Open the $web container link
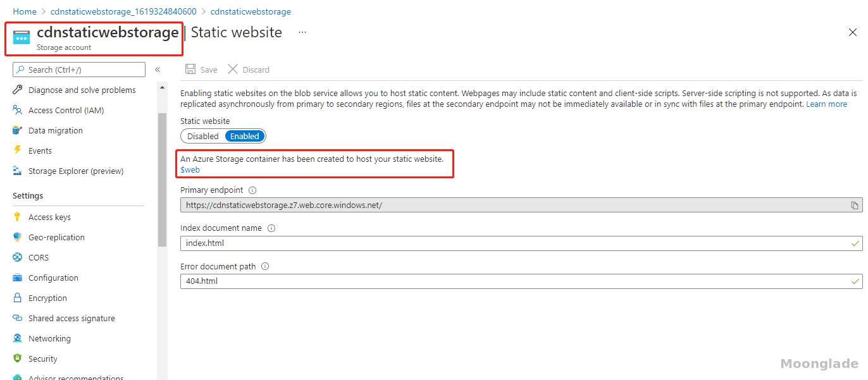Screen dimensions: 868x380 [x=190, y=169]
